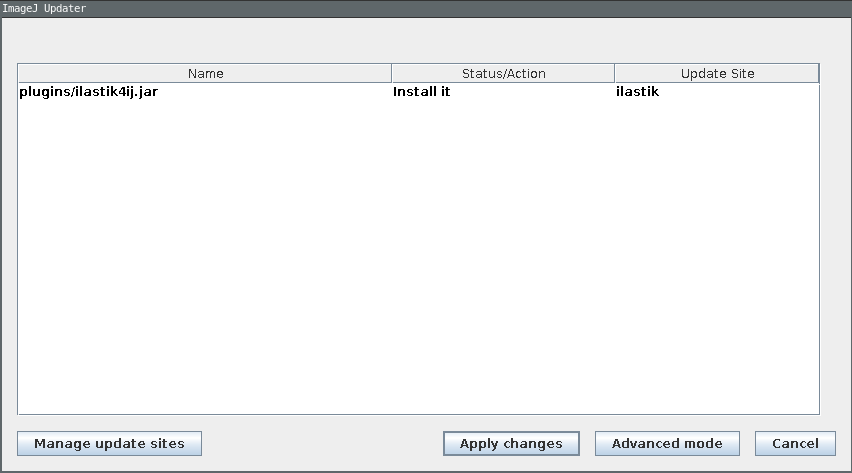
Task: Open the "Install it" action cell
Action: click(x=421, y=93)
